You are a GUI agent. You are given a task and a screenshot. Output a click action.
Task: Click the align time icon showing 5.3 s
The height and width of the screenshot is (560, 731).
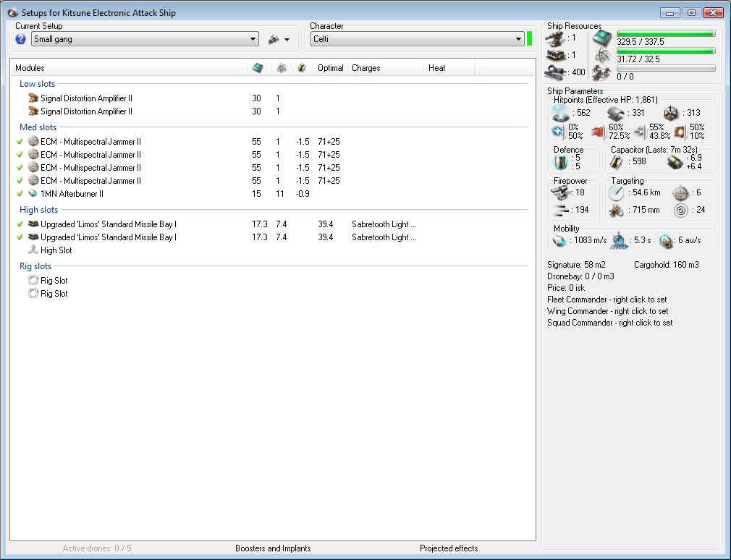tap(619, 240)
